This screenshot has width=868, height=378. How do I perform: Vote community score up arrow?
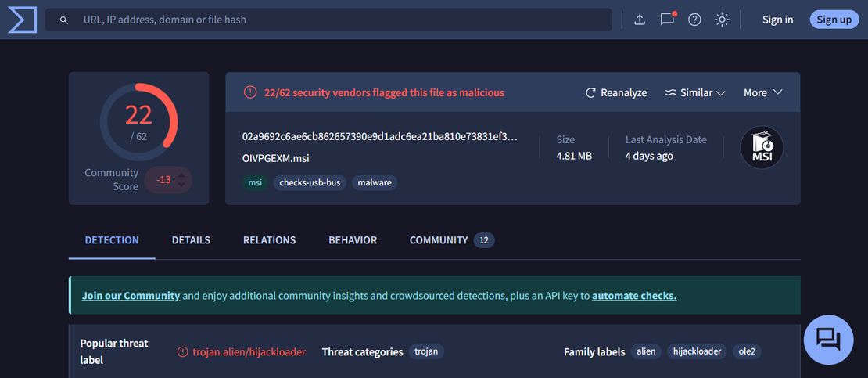click(x=181, y=175)
